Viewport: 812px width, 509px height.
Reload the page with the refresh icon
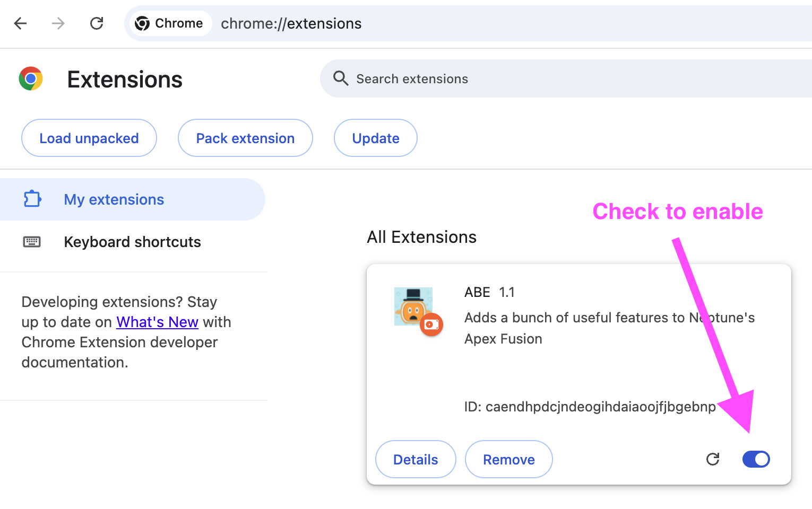[97, 23]
